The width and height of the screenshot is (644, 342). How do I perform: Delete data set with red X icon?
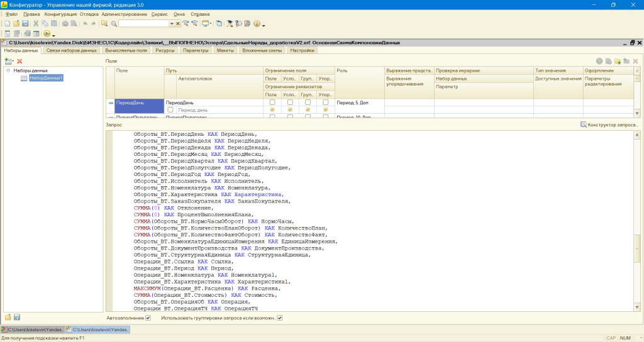[19, 61]
